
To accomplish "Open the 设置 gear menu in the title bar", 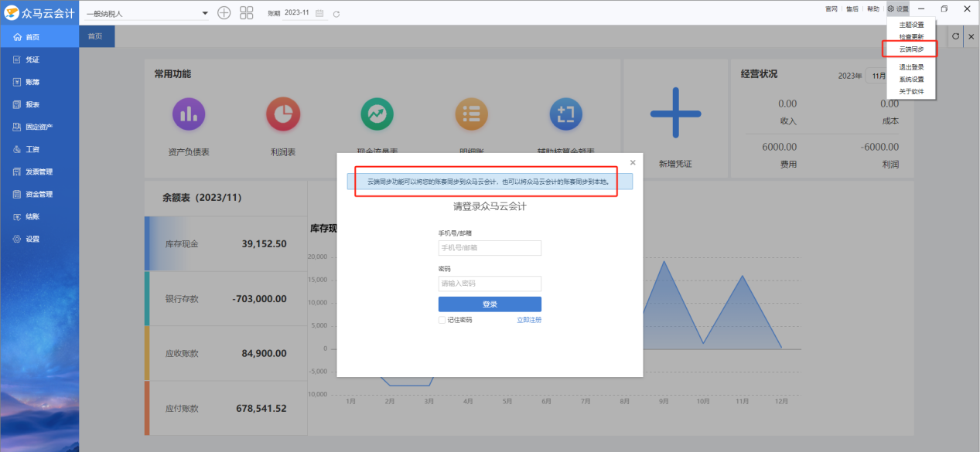I will 898,9.
